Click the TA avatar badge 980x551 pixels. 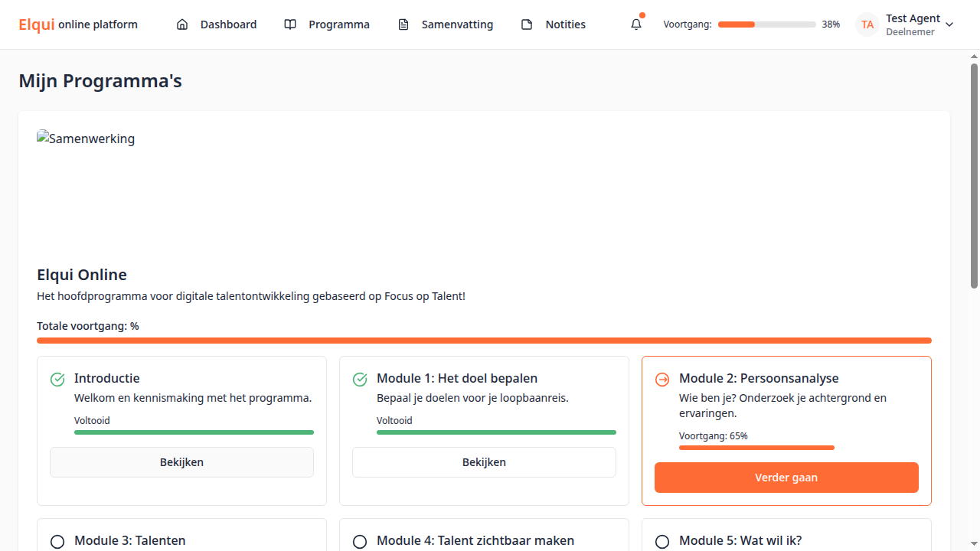point(867,24)
